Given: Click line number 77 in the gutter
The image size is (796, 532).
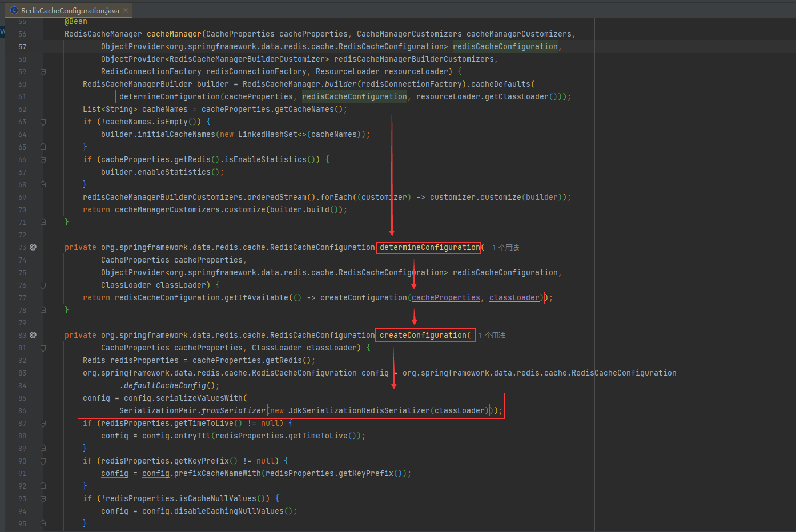Looking at the screenshot, I should tap(22, 298).
